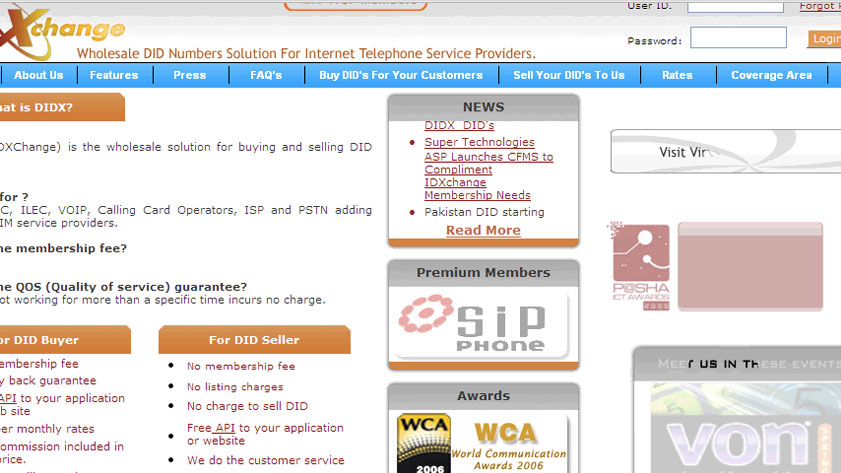Go to the Features page
This screenshot has width=841, height=473.
[114, 75]
